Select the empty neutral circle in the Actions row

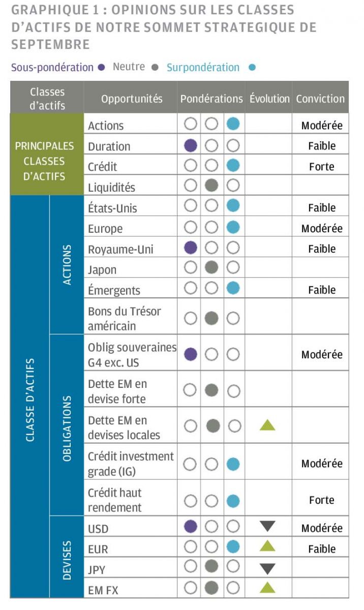click(212, 125)
